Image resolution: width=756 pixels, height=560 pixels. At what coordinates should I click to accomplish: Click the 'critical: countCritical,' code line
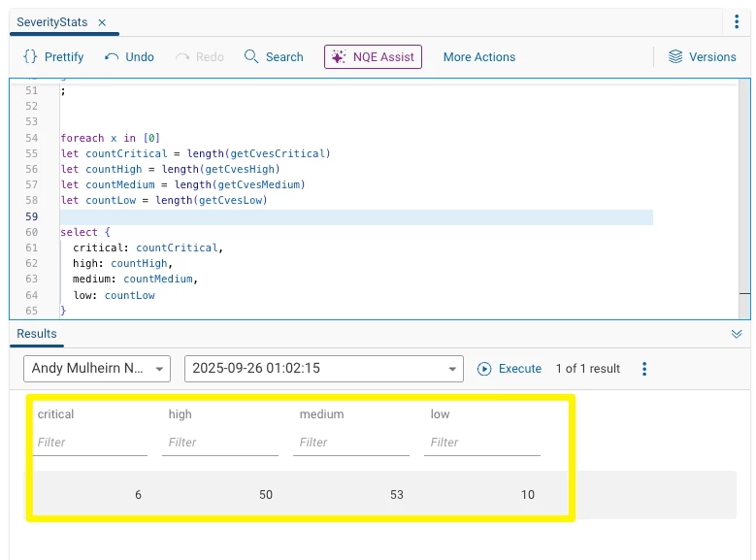(x=148, y=247)
